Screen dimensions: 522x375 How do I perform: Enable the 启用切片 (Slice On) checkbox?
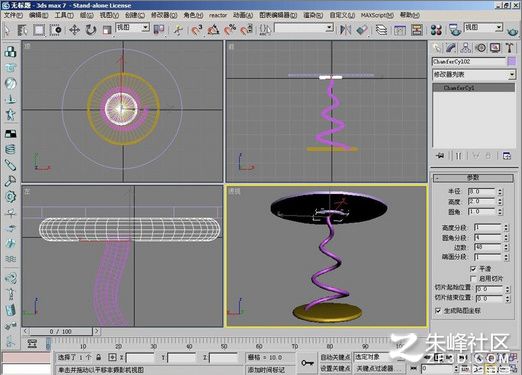[473, 278]
